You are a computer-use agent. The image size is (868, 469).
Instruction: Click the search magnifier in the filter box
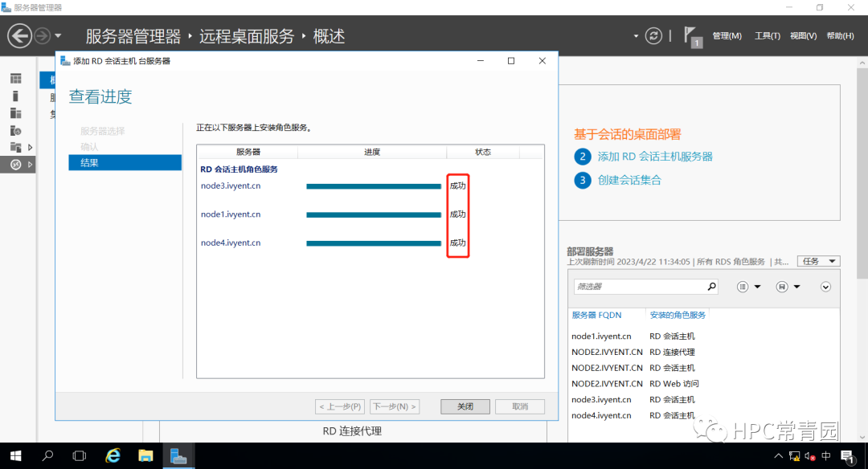coord(711,287)
